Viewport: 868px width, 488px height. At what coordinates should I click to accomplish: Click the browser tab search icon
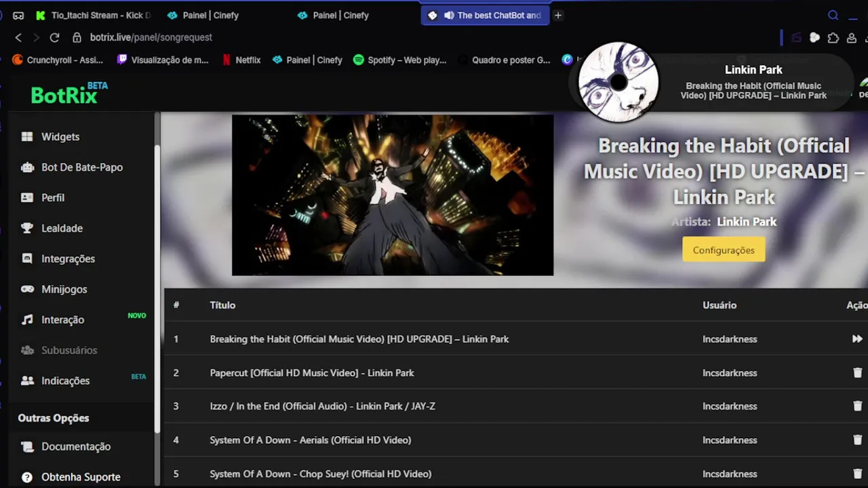833,15
